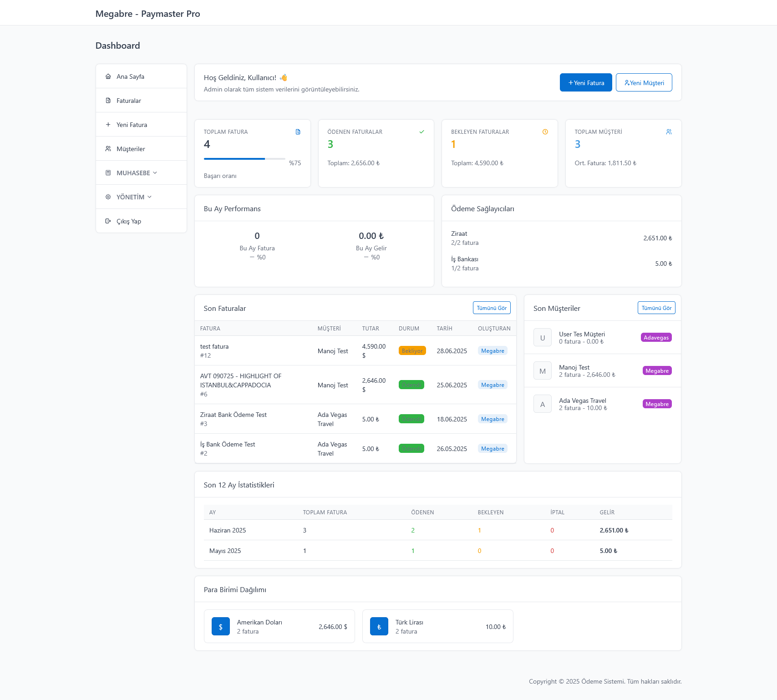Expand the YÖNETİM sidebar menu

tap(130, 197)
